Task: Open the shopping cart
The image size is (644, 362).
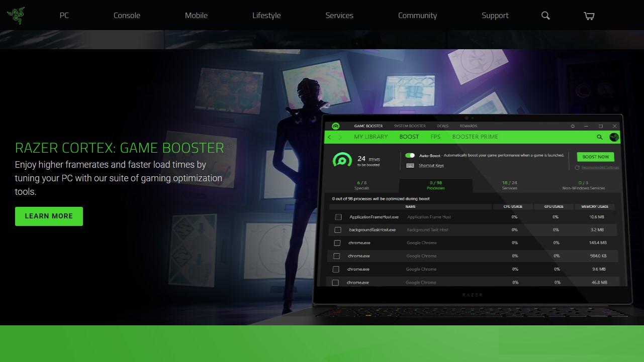Action: point(589,16)
